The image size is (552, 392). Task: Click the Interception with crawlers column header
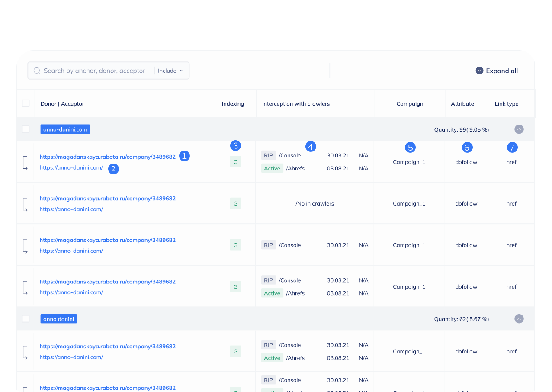pos(296,104)
